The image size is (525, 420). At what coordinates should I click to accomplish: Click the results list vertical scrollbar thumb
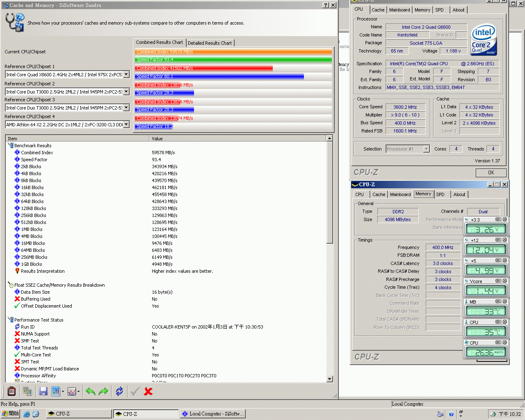[330, 192]
